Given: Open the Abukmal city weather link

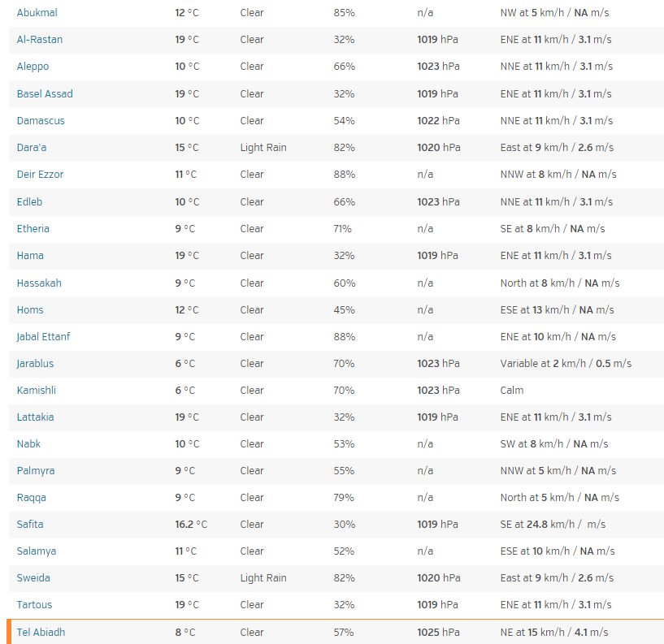Looking at the screenshot, I should [37, 13].
